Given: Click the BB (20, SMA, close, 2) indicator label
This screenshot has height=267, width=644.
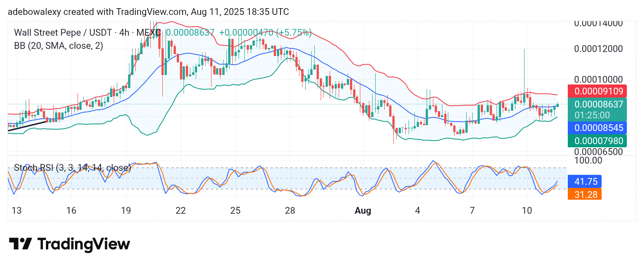Looking at the screenshot, I should click(59, 46).
